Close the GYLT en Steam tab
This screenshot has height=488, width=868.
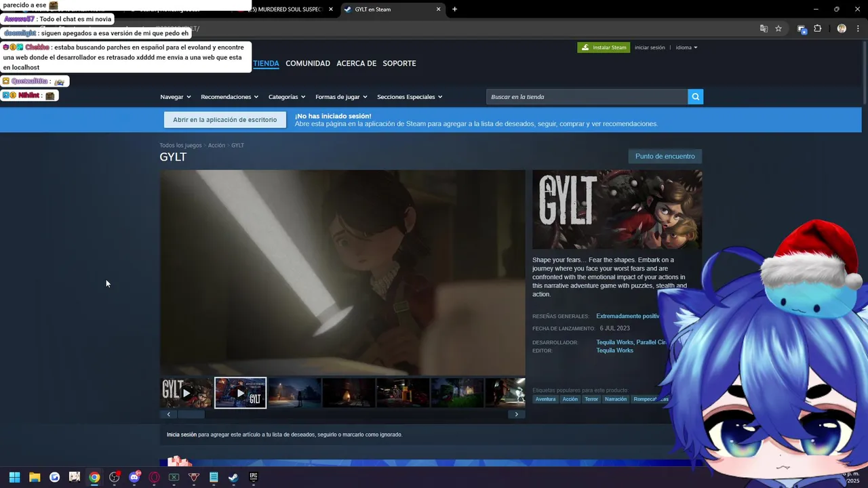tap(438, 9)
